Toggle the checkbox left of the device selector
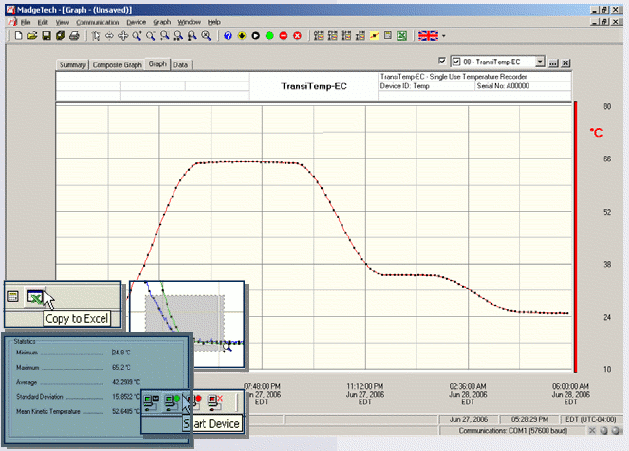 coord(442,61)
